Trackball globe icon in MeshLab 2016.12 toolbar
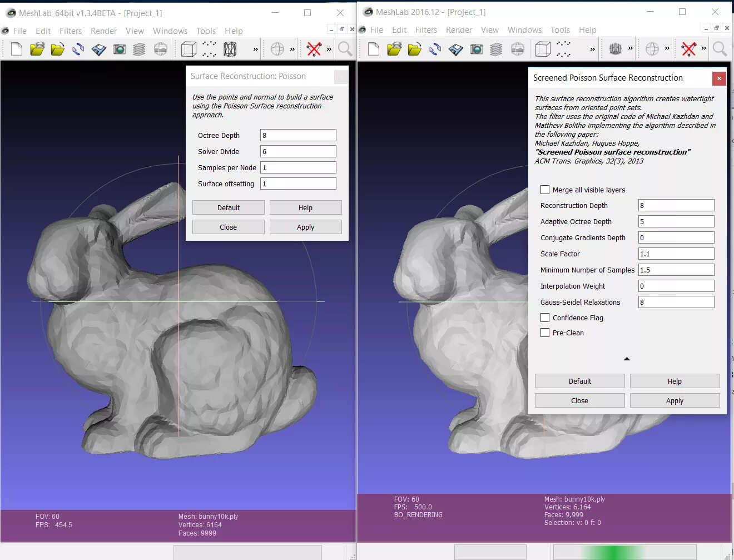Viewport: 734px width, 560px height. tap(652, 49)
